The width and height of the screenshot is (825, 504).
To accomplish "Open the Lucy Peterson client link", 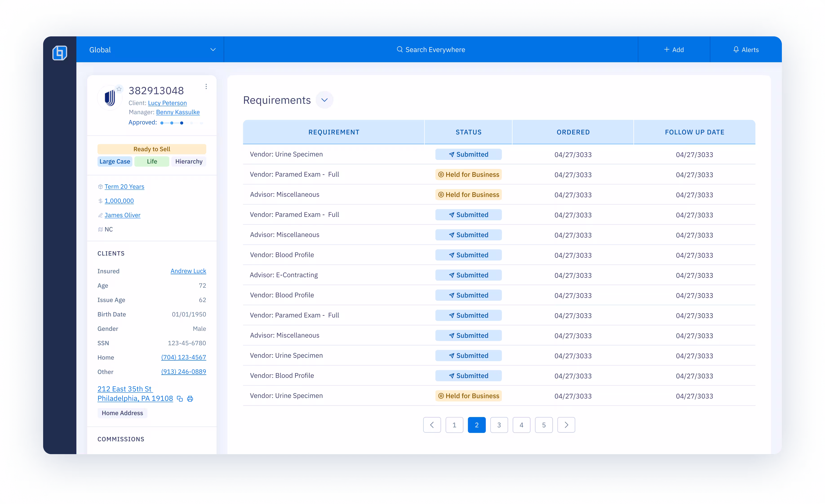I will click(167, 103).
